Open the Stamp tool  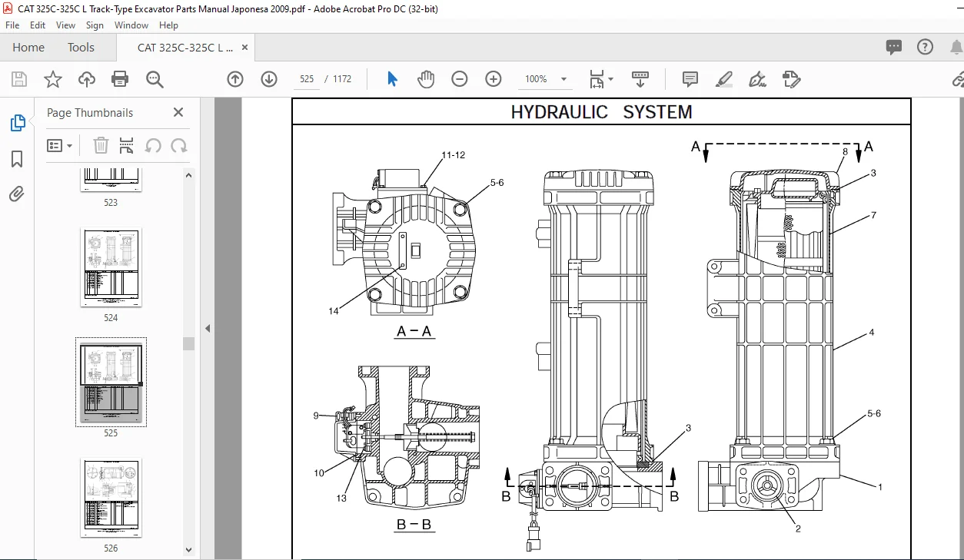(792, 79)
